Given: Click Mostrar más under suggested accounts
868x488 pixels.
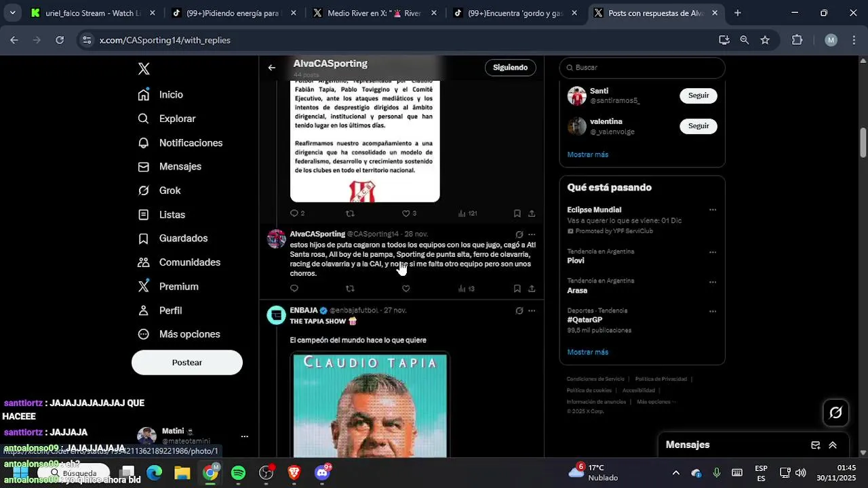Looking at the screenshot, I should pos(588,155).
